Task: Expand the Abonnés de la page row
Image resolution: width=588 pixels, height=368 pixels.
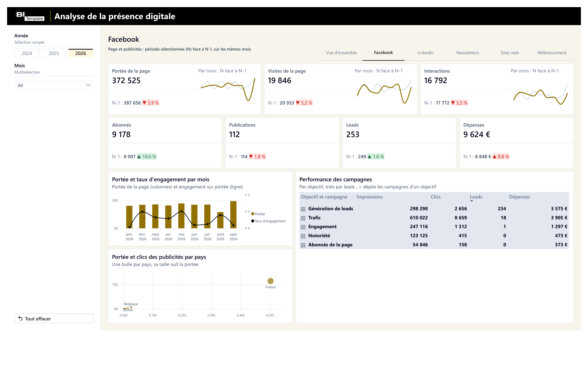Action: coord(303,245)
